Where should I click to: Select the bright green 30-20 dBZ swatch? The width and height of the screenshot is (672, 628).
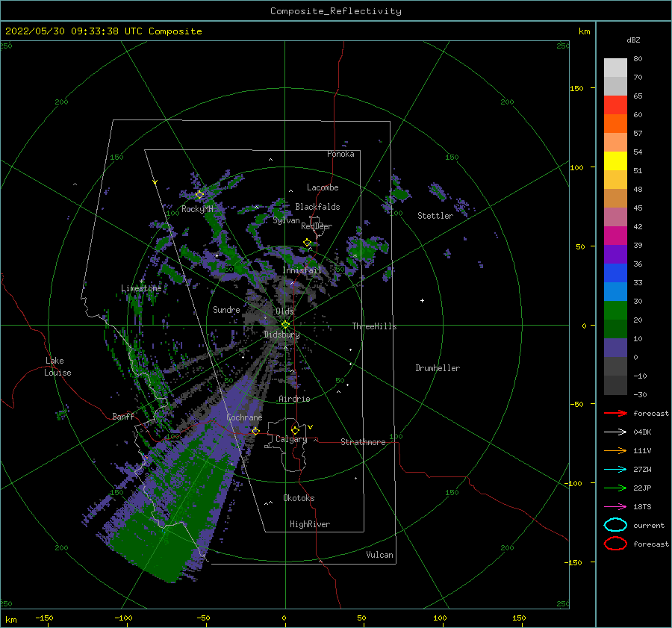pyautogui.click(x=615, y=311)
